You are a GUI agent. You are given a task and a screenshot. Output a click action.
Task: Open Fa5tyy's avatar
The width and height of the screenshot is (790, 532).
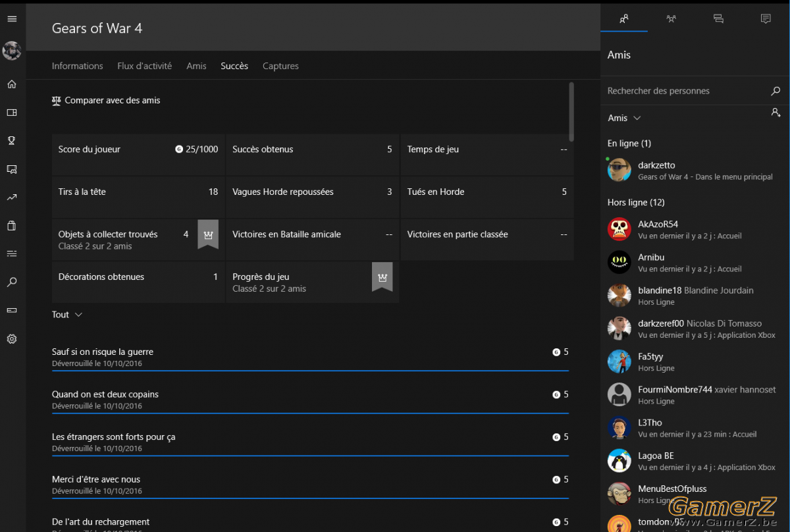pyautogui.click(x=619, y=361)
